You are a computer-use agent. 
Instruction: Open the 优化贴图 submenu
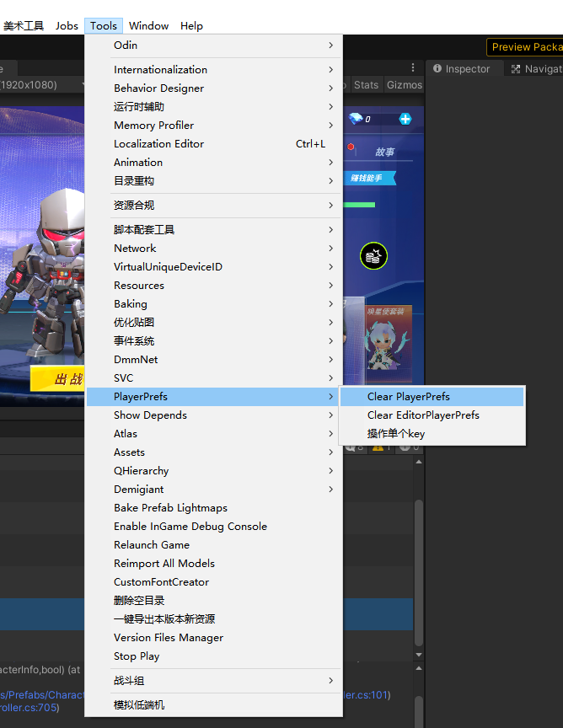[214, 323]
